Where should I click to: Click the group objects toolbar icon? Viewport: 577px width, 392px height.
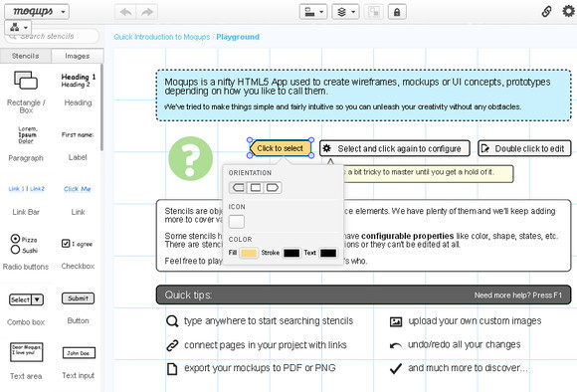pyautogui.click(x=374, y=12)
